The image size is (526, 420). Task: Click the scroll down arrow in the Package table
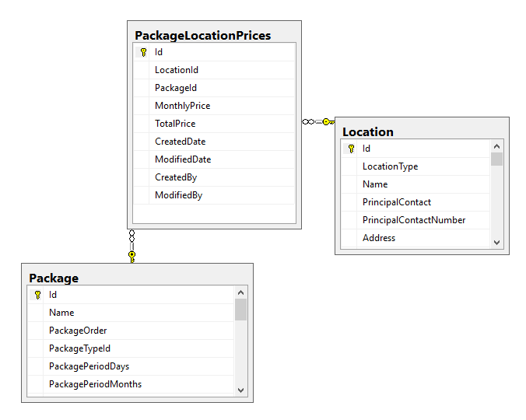tap(240, 390)
